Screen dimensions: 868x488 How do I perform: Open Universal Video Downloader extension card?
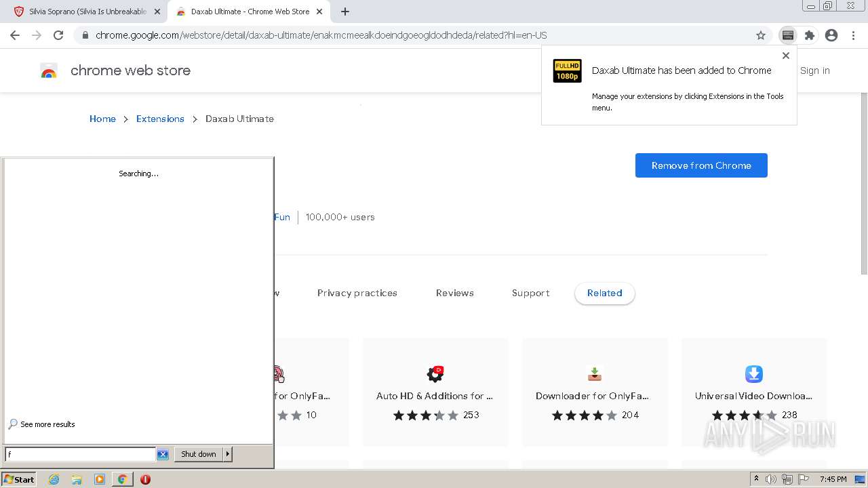(x=754, y=392)
